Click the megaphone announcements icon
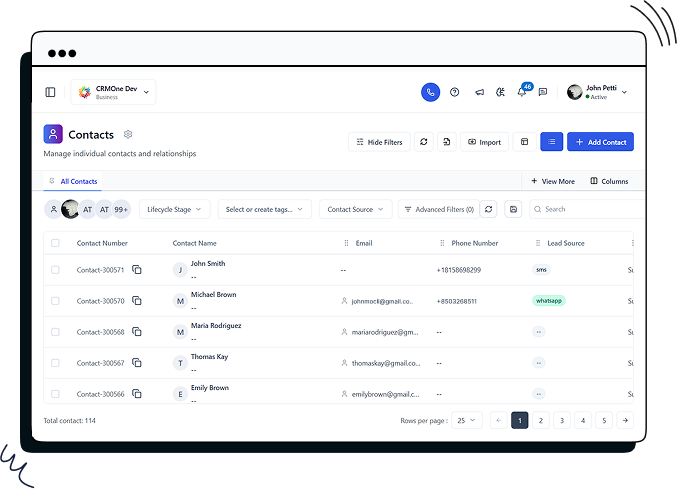The image size is (677, 489). pyautogui.click(x=479, y=92)
